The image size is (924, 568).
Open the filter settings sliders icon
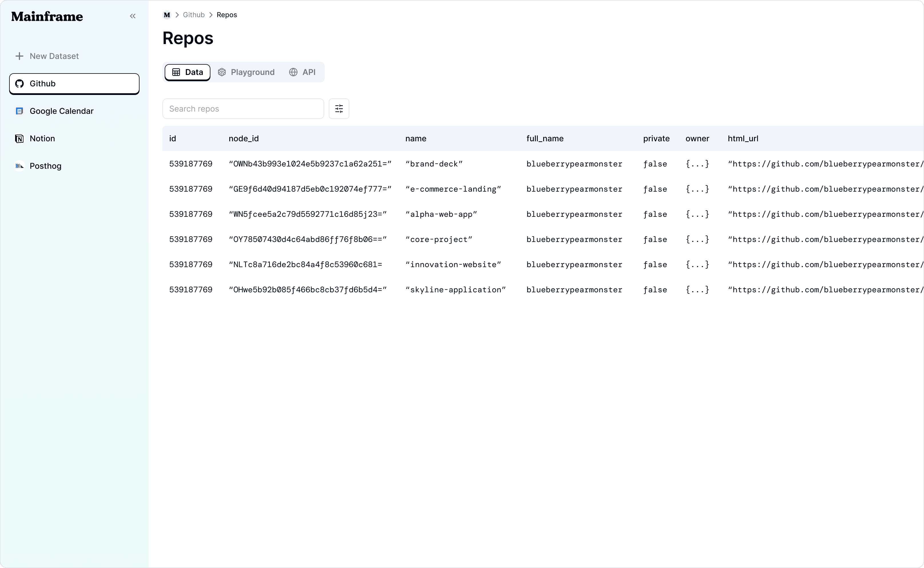point(339,109)
